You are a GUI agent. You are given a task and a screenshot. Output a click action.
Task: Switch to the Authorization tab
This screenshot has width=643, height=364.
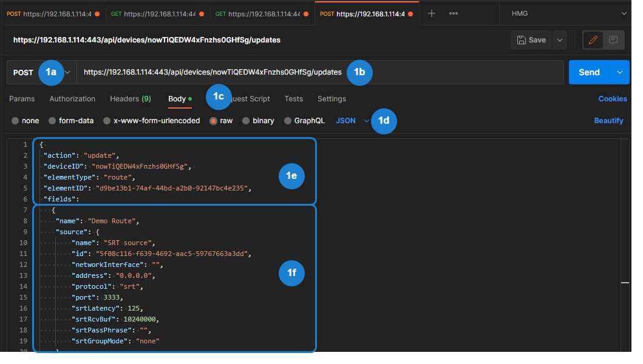(x=72, y=99)
